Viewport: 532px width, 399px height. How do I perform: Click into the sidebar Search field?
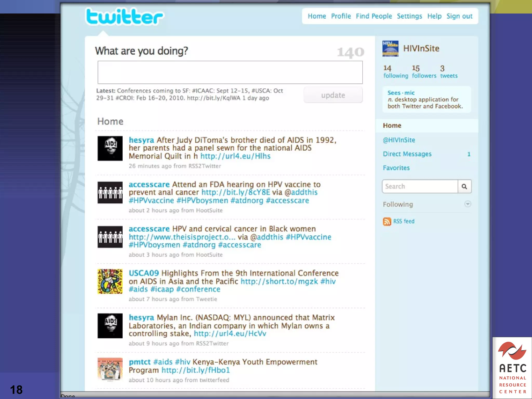tap(420, 187)
